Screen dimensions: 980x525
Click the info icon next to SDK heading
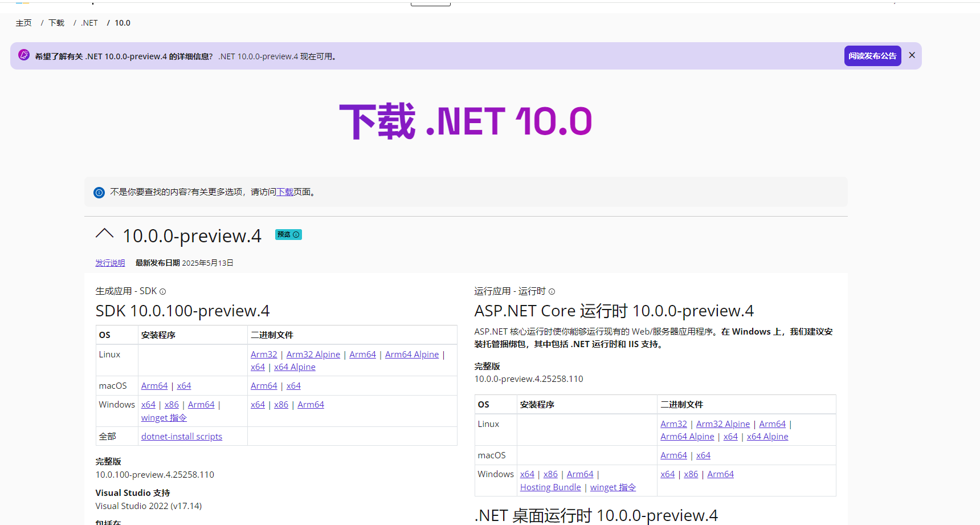(163, 292)
